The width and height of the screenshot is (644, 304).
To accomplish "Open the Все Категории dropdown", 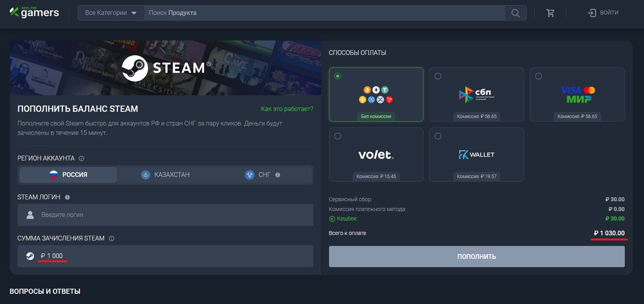I will click(x=111, y=13).
